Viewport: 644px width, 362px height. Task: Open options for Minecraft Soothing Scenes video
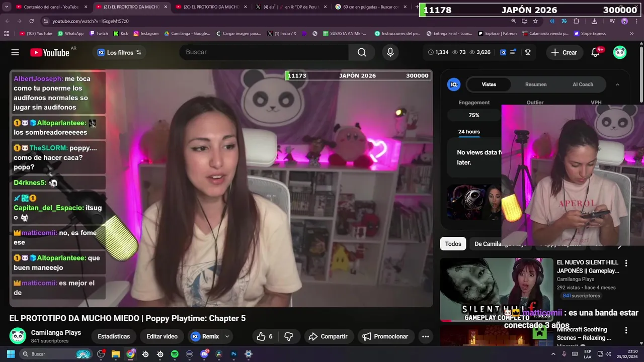[626, 330]
